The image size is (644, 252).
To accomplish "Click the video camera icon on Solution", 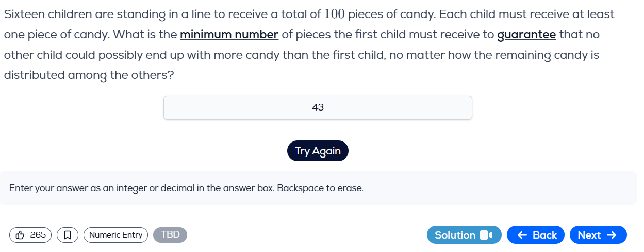I will (487, 235).
